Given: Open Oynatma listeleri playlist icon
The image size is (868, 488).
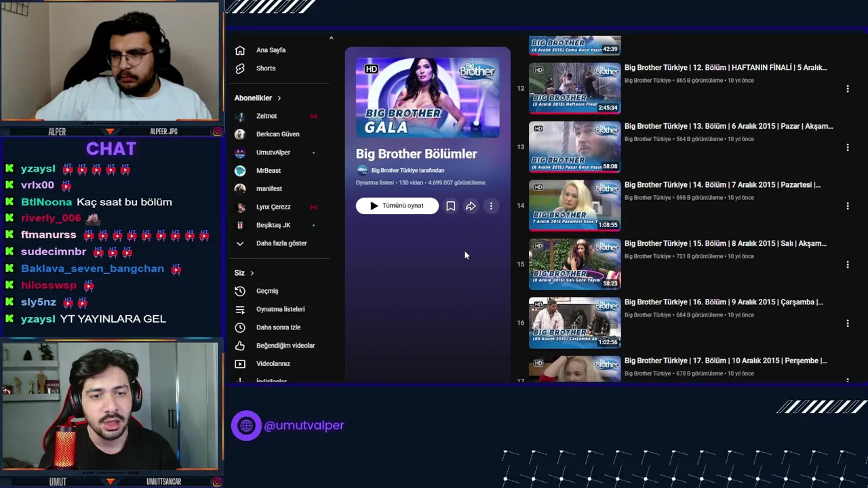Looking at the screenshot, I should pos(239,309).
